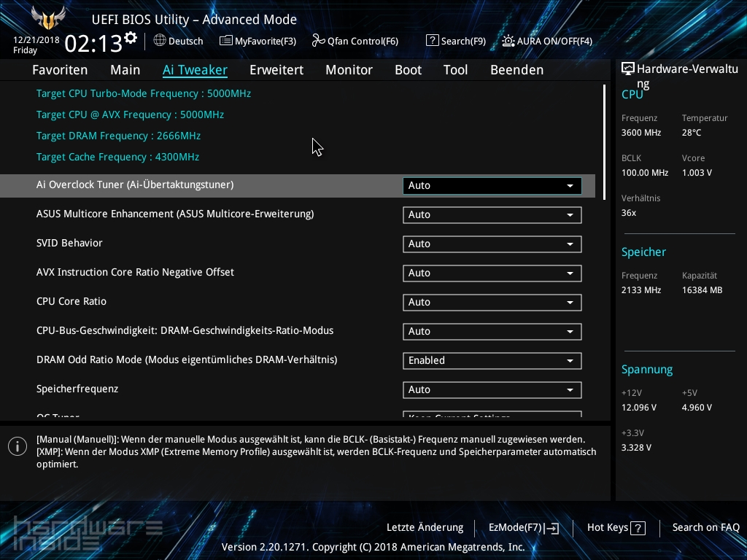Click the Hardware-Verwaltung monitor icon
The image size is (747, 560).
point(628,68)
